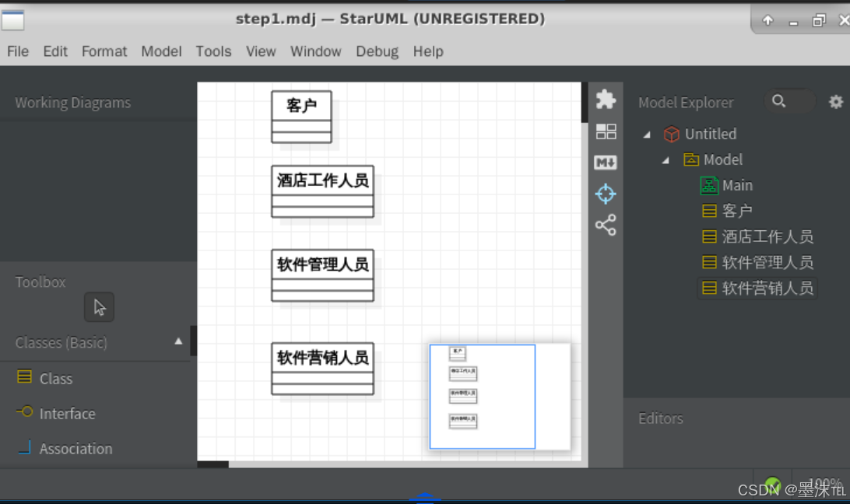The height and width of the screenshot is (504, 850).
Task: Collapse the Classes (Basic) section
Action: (178, 341)
